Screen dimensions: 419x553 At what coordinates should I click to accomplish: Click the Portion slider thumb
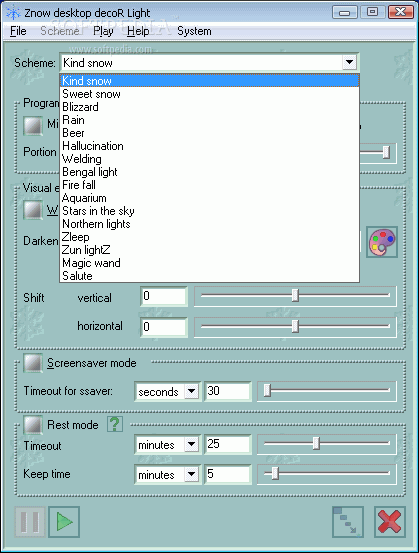tap(387, 152)
